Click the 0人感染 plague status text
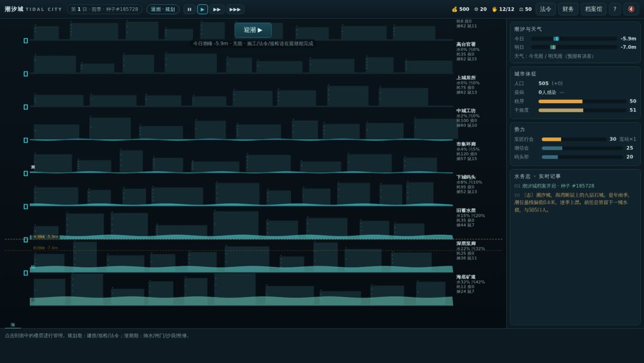Viewport: 644px width, 363px height. click(547, 93)
